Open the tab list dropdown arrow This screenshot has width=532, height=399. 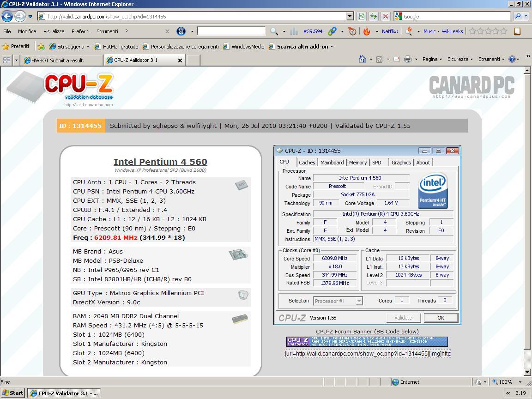point(16,60)
